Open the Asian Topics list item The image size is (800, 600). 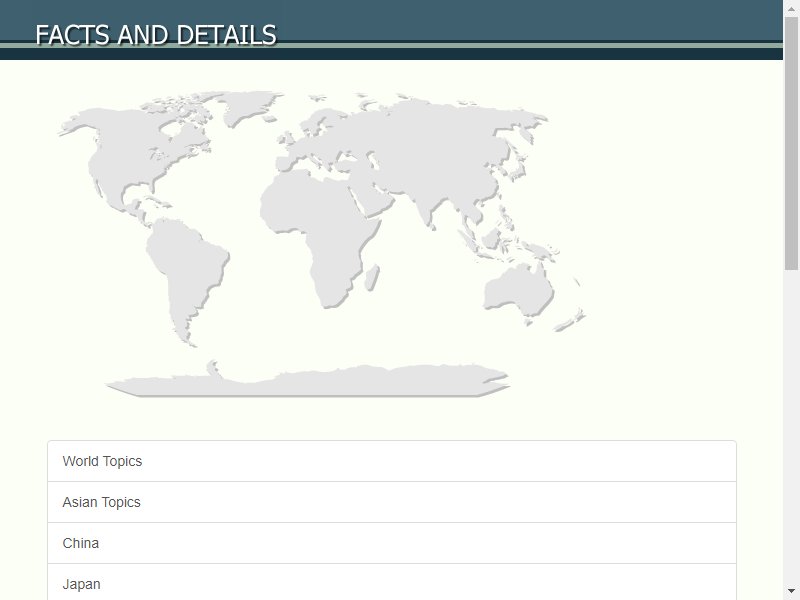click(392, 502)
